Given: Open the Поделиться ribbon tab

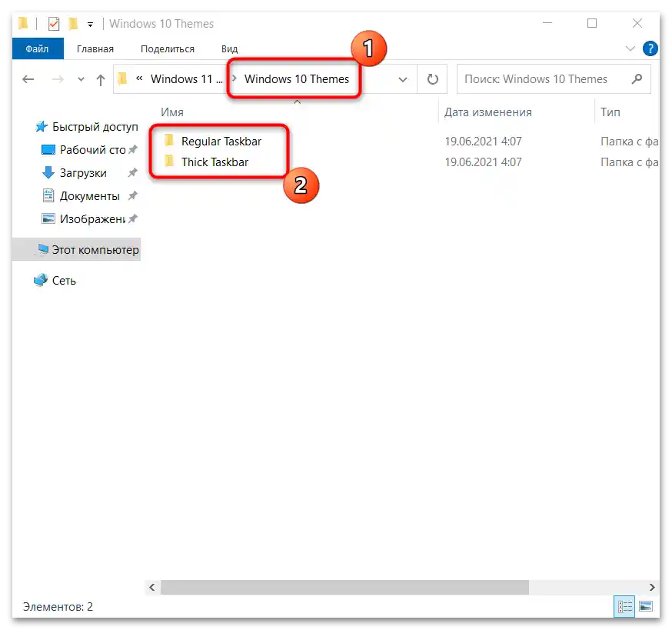Looking at the screenshot, I should (x=167, y=49).
